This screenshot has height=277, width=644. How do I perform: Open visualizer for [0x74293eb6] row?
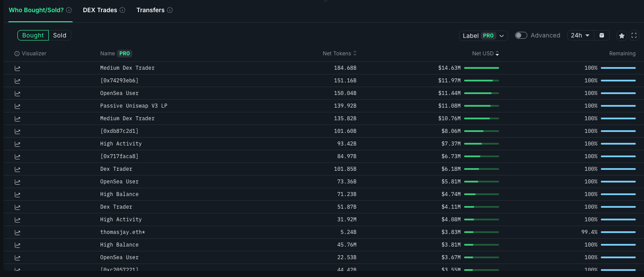[17, 81]
